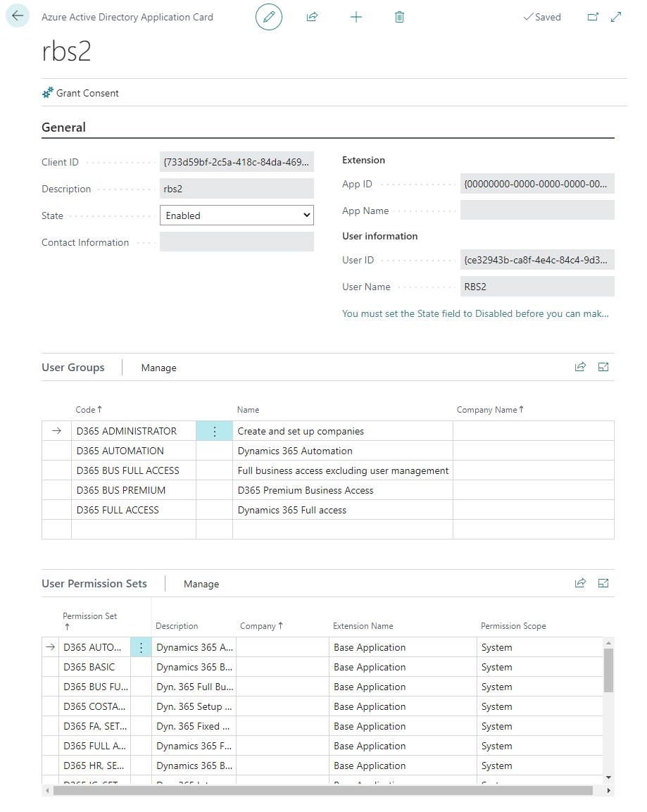647x812 pixels.
Task: Click the Saved status indicator
Action: click(x=542, y=17)
